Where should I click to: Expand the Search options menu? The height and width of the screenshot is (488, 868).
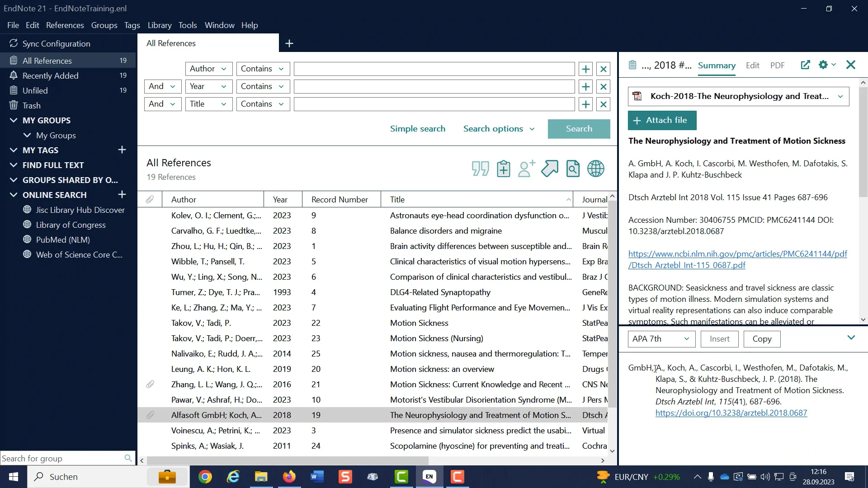click(499, 129)
